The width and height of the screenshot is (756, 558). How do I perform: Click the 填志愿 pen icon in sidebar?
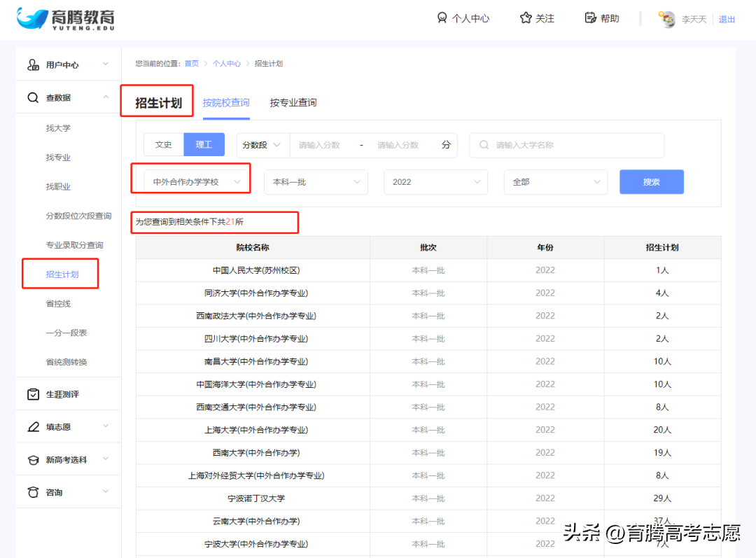[32, 426]
